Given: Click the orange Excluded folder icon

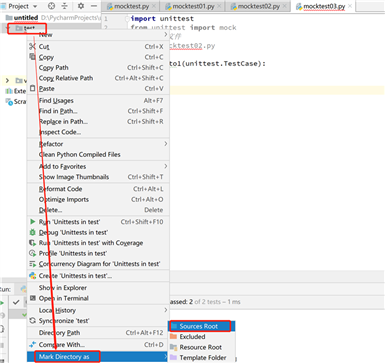Looking at the screenshot, I should 174,337.
